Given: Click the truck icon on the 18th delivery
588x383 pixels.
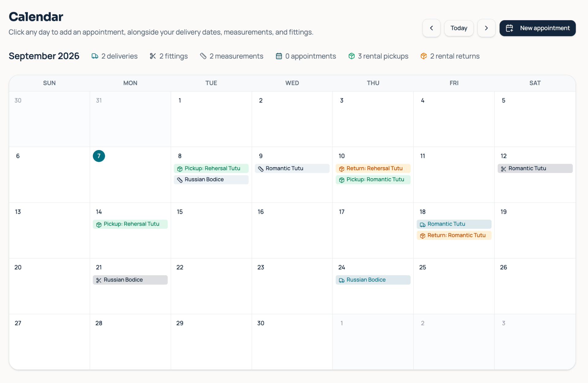Looking at the screenshot, I should click(x=423, y=225).
